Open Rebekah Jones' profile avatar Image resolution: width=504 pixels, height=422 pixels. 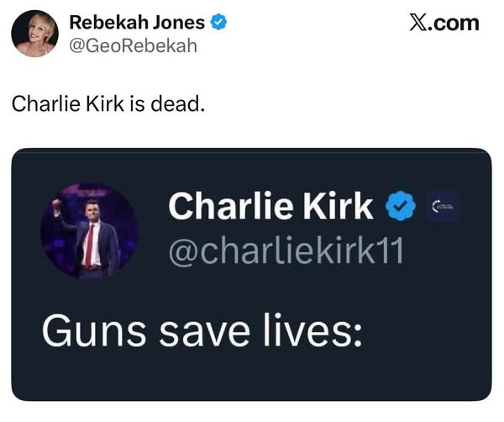tap(36, 34)
